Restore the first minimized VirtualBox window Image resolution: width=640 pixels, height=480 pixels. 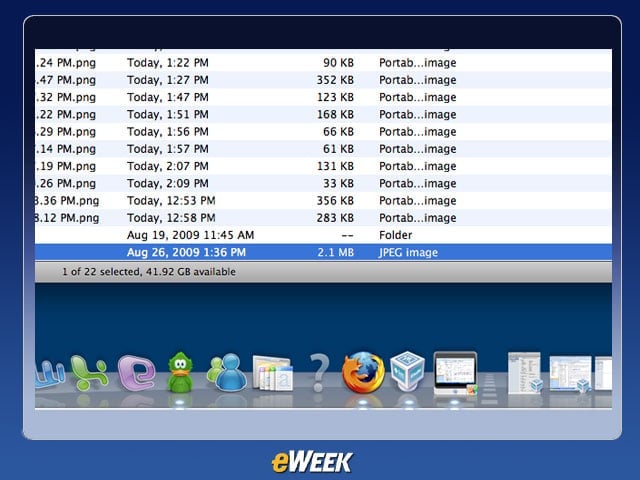point(525,373)
